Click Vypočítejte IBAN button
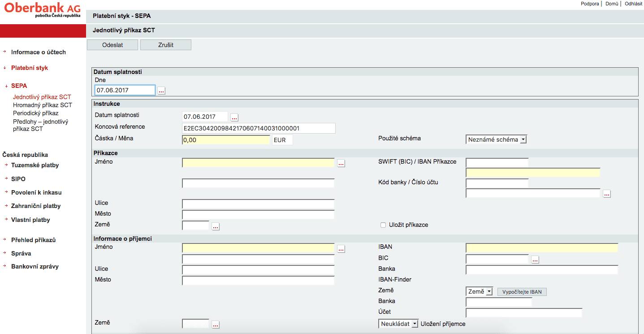This screenshot has height=334, width=644. pos(522,292)
